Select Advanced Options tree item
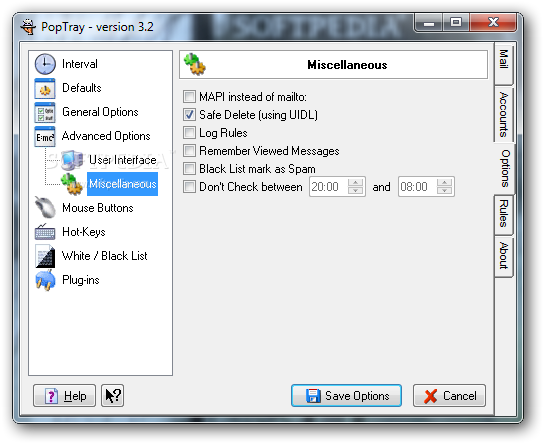Screen dimensions: 544x444 (x=106, y=136)
